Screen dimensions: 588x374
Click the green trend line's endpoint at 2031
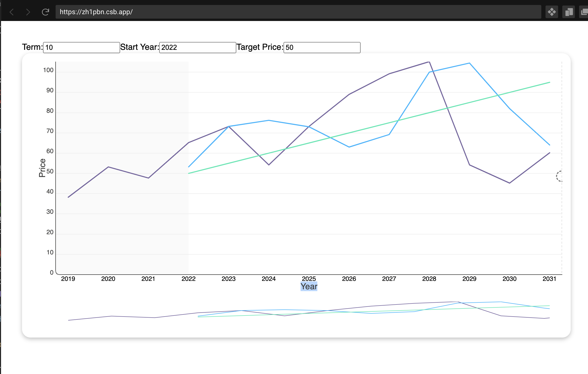click(x=549, y=82)
